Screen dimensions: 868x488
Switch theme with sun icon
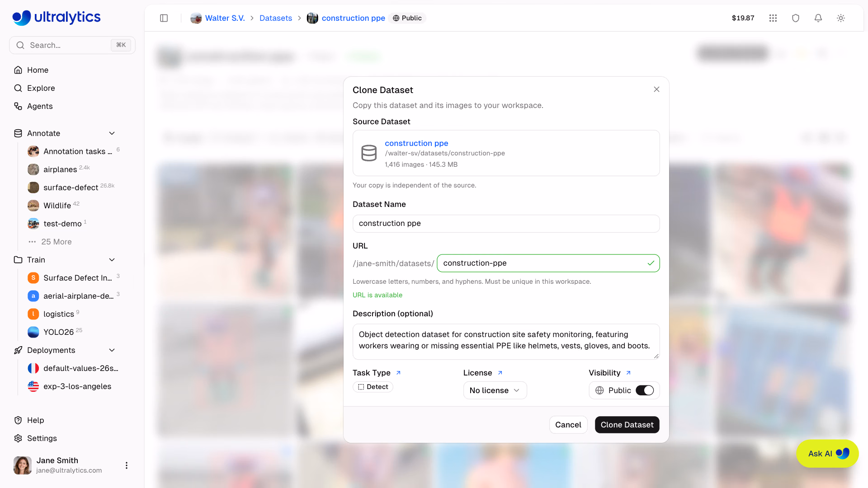coord(841,18)
